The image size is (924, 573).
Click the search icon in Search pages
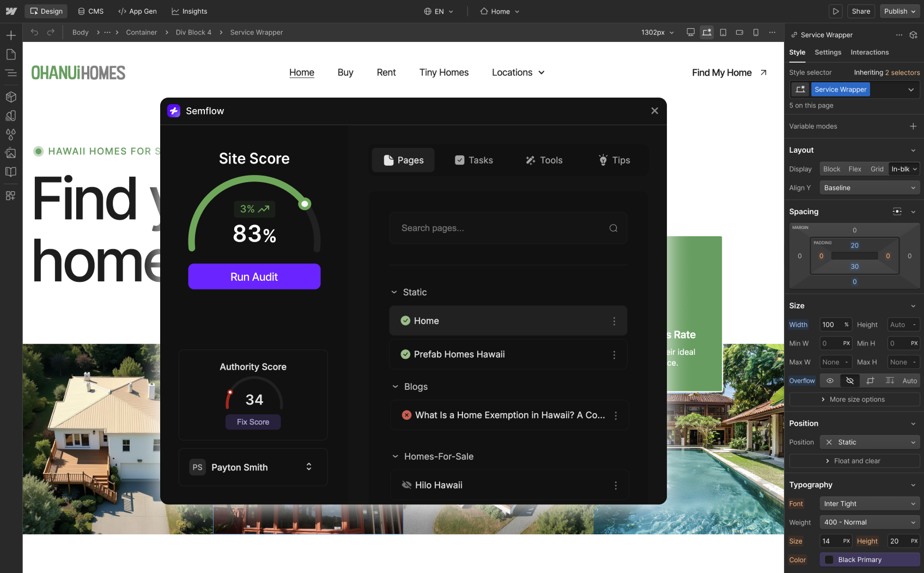coord(613,228)
